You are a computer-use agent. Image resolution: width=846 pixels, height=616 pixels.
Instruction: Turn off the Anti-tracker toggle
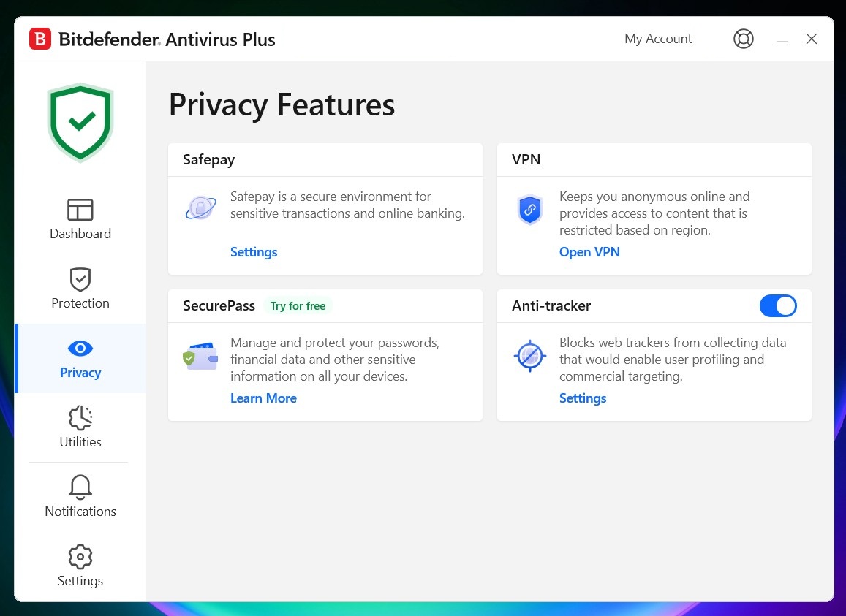(778, 306)
